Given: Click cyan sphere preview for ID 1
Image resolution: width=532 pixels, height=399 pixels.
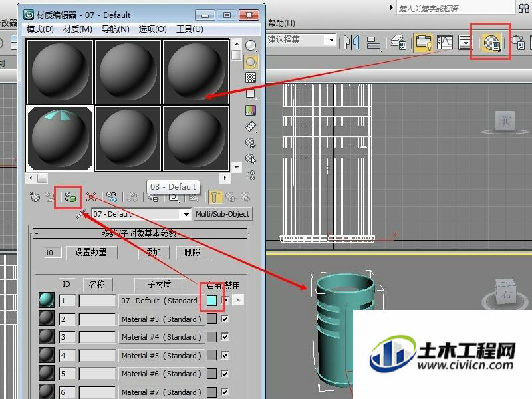Looking at the screenshot, I should coord(46,301).
